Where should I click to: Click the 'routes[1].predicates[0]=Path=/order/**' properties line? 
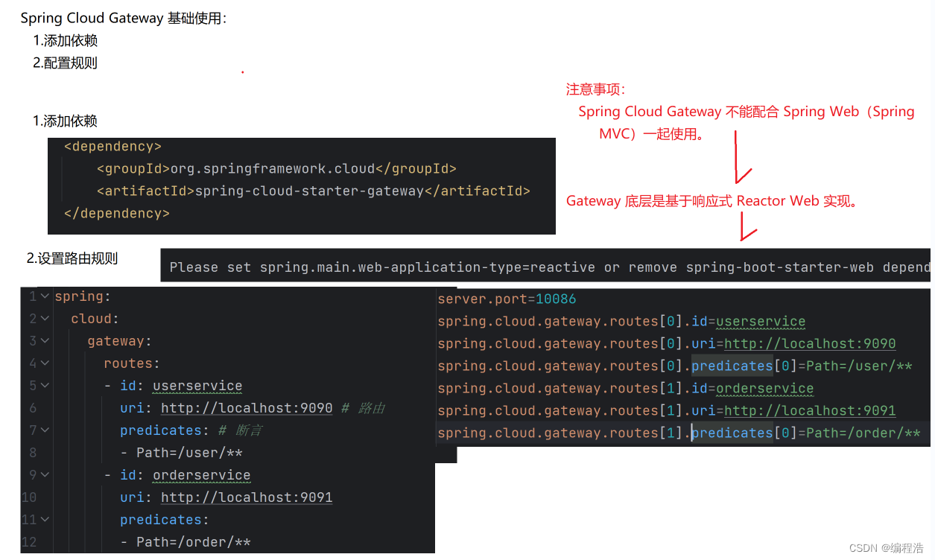point(679,433)
